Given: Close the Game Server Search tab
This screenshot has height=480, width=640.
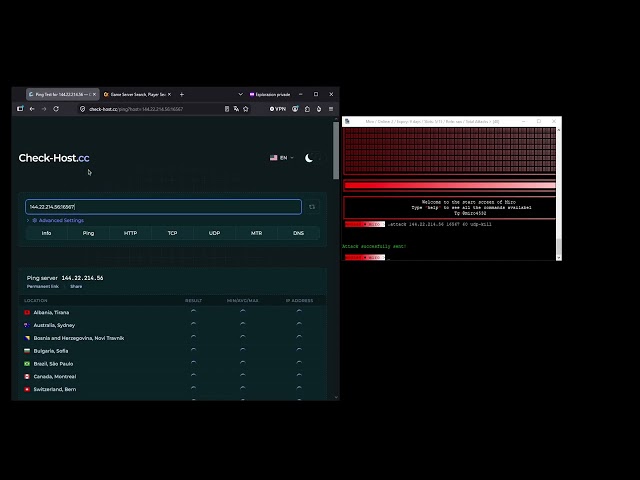Looking at the screenshot, I should pyautogui.click(x=169, y=94).
